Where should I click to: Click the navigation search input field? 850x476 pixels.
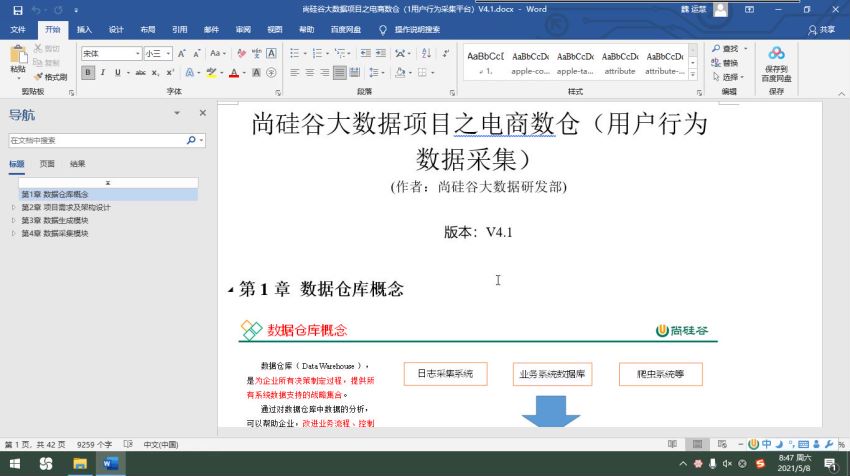[x=98, y=140]
